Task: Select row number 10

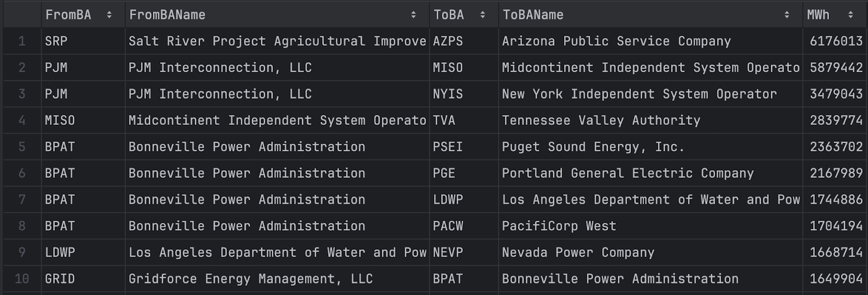Action: [22, 279]
